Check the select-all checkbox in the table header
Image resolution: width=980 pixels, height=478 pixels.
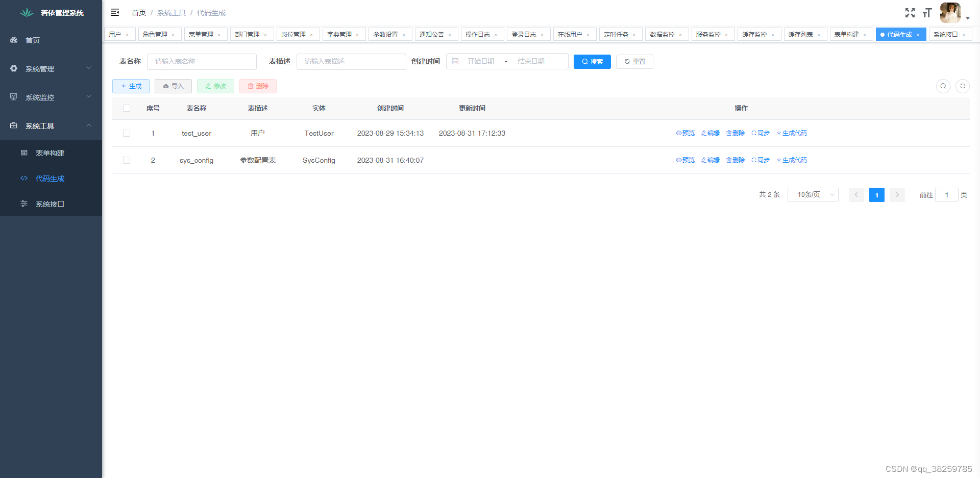coord(127,108)
